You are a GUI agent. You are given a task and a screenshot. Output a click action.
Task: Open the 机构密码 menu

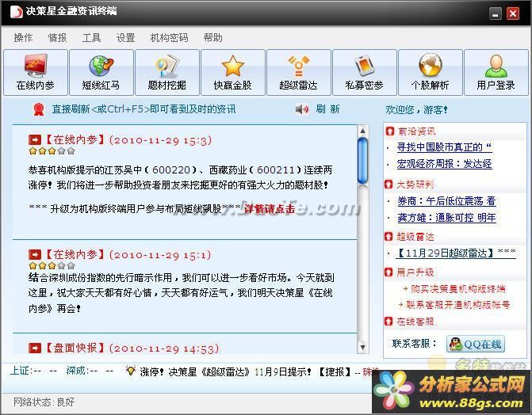pos(169,38)
